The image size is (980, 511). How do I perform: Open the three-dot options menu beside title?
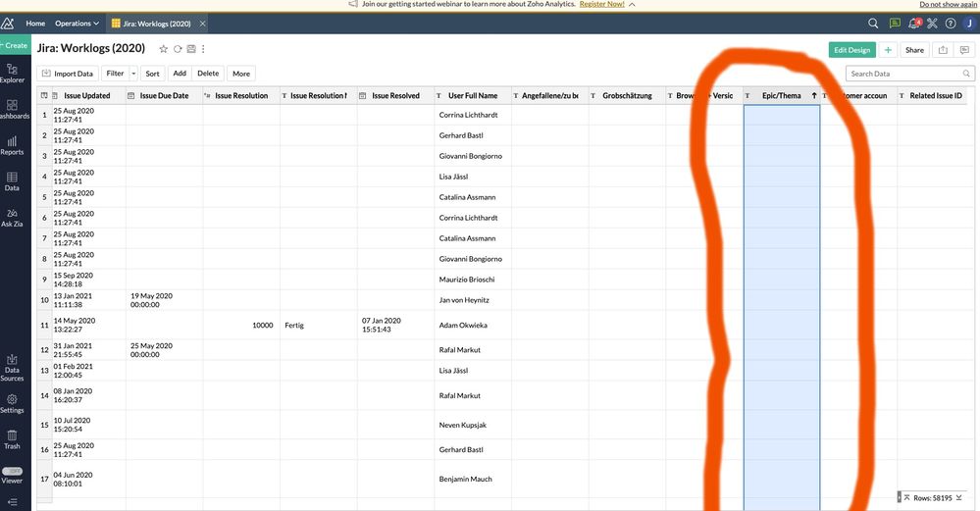coord(203,49)
